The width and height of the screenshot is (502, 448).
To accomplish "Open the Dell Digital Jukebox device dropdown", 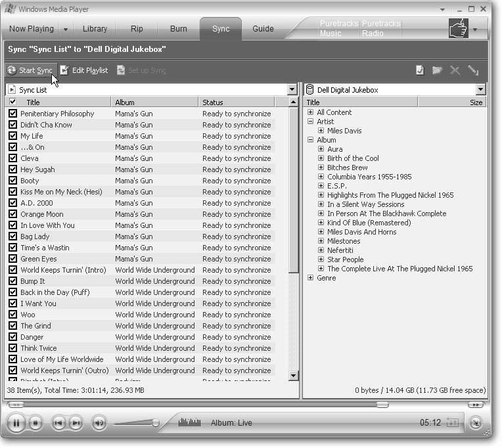I will [480, 89].
